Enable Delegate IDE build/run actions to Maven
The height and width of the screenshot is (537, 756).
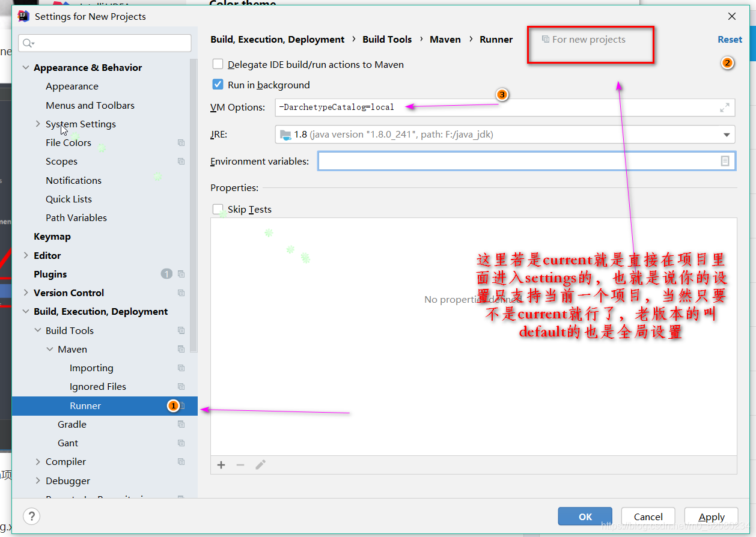pos(218,64)
